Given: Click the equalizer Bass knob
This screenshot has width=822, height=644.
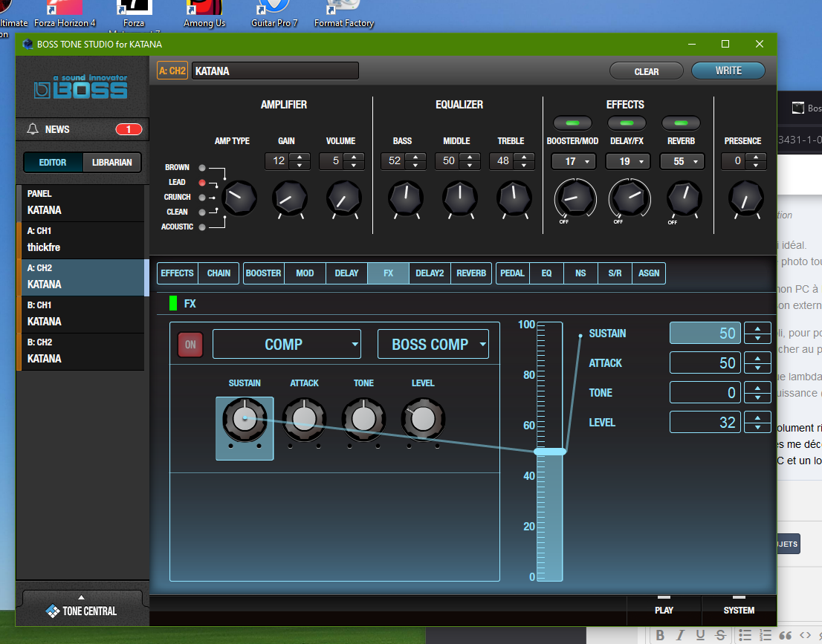Looking at the screenshot, I should [405, 198].
